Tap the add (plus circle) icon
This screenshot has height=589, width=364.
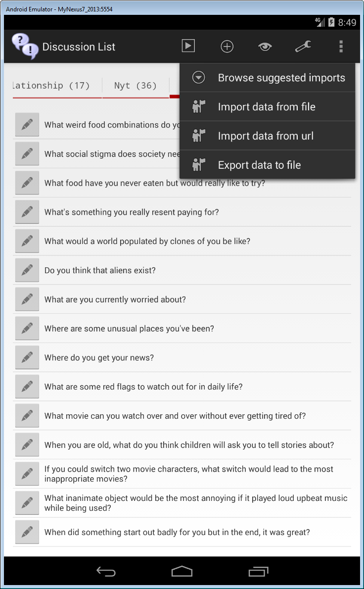[x=227, y=47]
